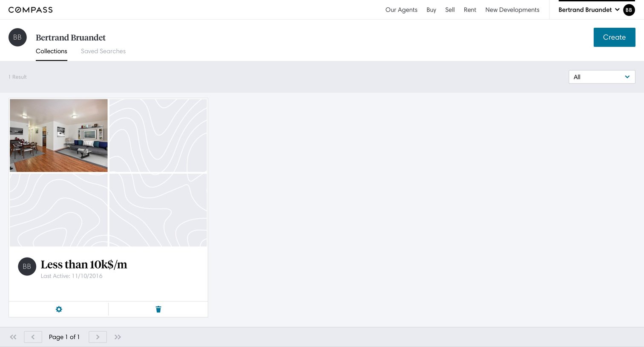Image resolution: width=644 pixels, height=347 pixels.
Task: Open the Sell menu item
Action: (450, 10)
